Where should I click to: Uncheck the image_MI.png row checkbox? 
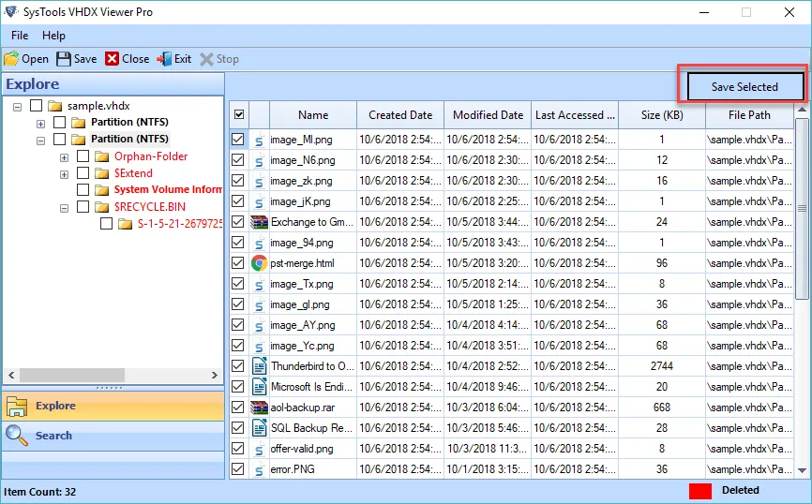pyautogui.click(x=238, y=140)
